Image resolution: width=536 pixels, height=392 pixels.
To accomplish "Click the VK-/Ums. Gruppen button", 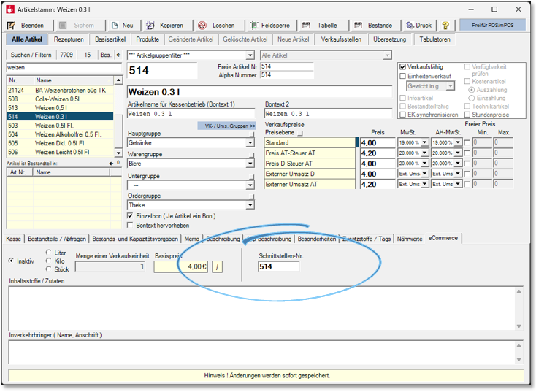I will coord(227,126).
